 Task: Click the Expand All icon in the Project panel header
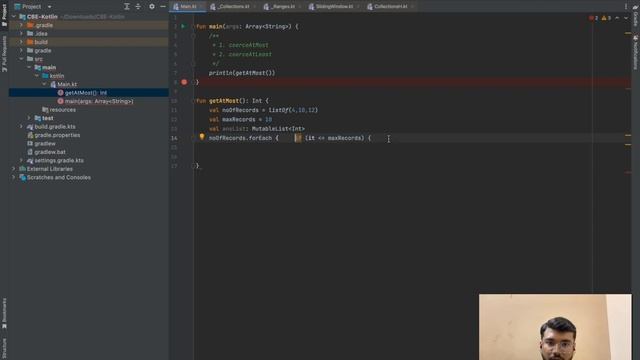[x=127, y=7]
